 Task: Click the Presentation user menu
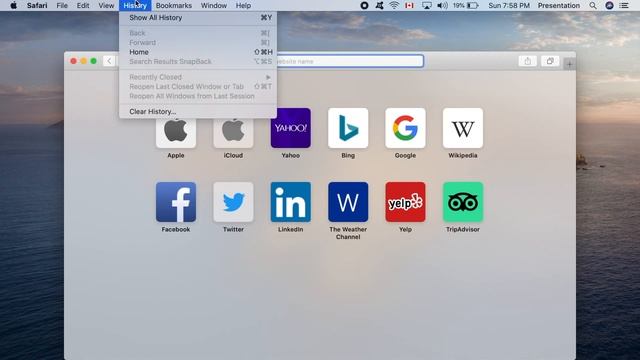pyautogui.click(x=558, y=6)
